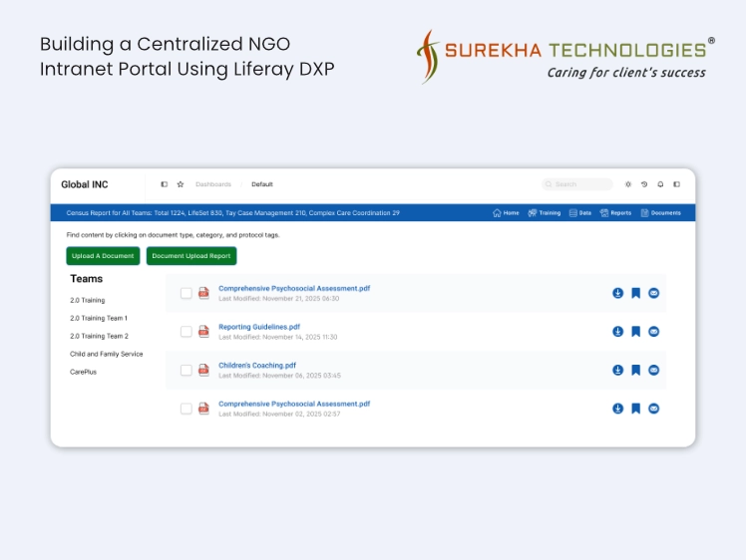Click 'Last Modified: November 14, 2025 11:30' text
This screenshot has height=560, width=746.
point(278,337)
